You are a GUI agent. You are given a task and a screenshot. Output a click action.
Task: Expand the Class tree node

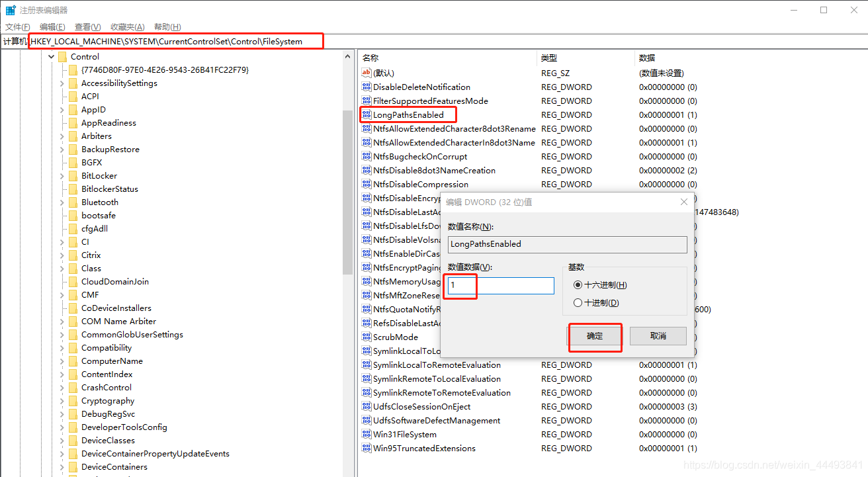click(x=62, y=268)
